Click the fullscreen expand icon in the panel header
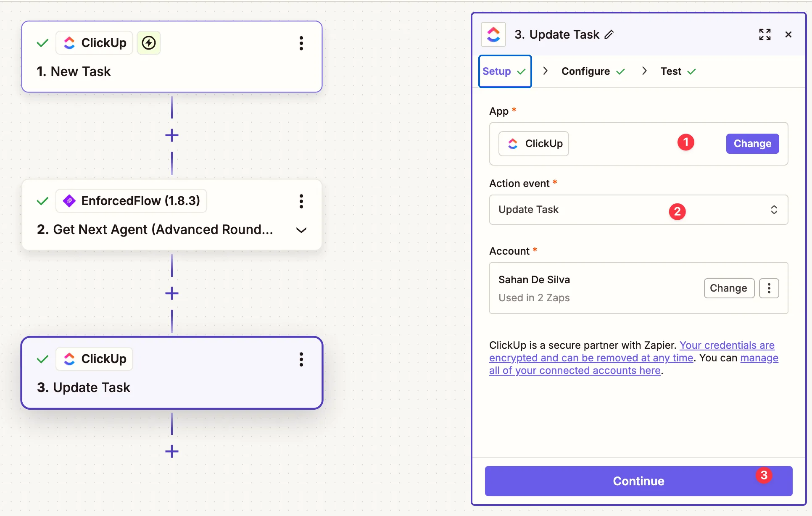 765,34
